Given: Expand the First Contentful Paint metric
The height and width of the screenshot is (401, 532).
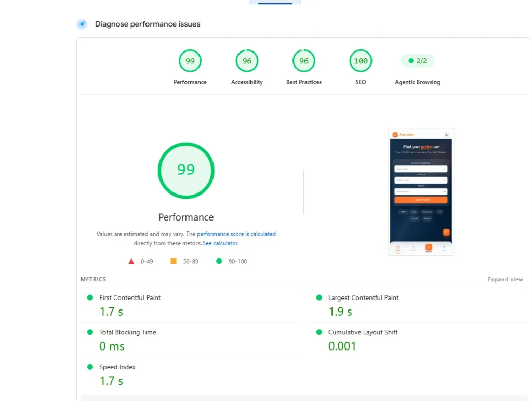Looking at the screenshot, I should coord(189,306).
